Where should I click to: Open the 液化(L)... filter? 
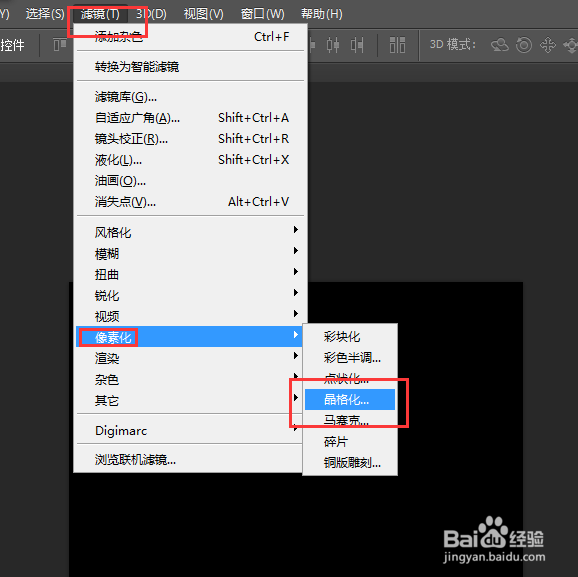pyautogui.click(x=191, y=160)
